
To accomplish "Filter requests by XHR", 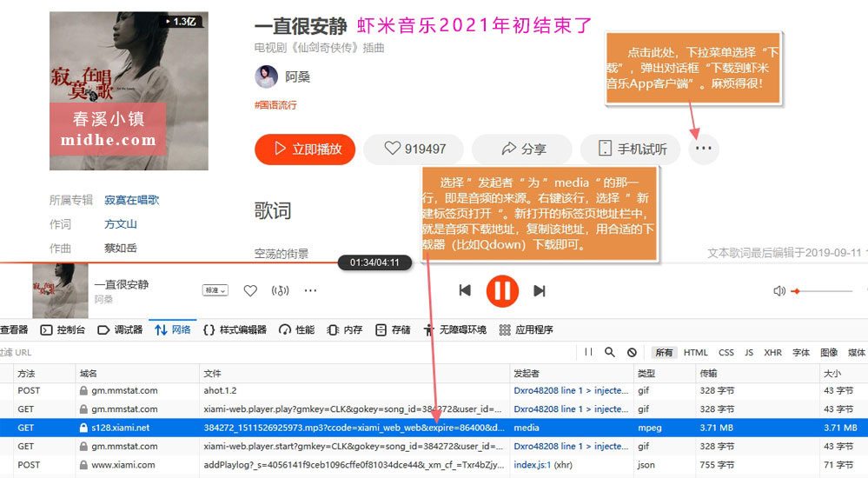I will (x=772, y=352).
